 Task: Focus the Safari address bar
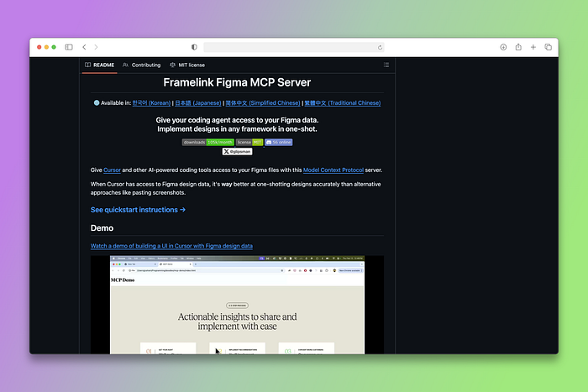point(294,47)
